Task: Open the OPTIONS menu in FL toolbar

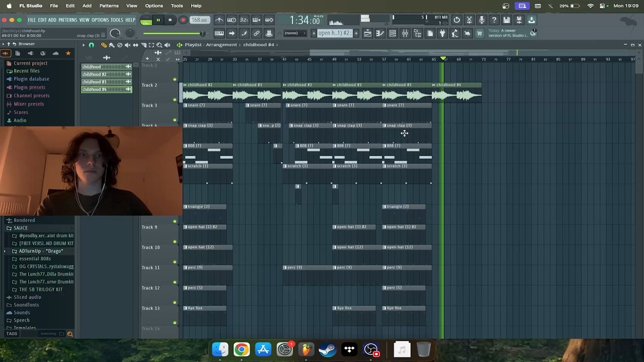Action: [100, 20]
